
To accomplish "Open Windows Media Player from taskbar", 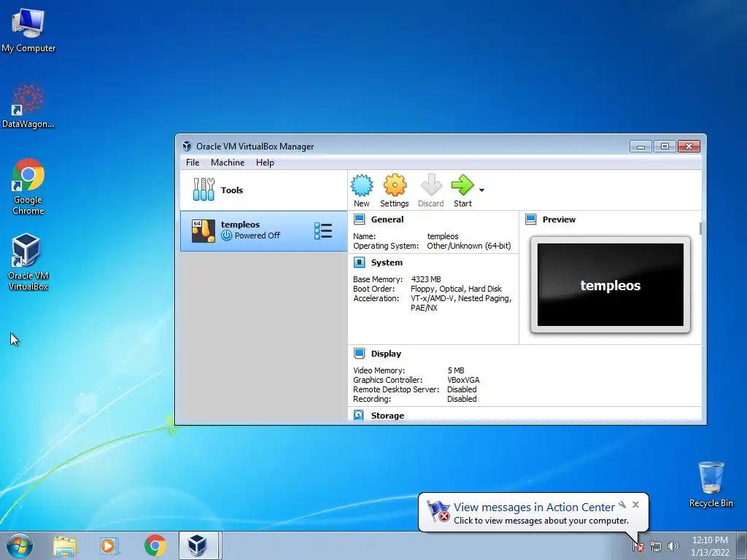I will 109,545.
